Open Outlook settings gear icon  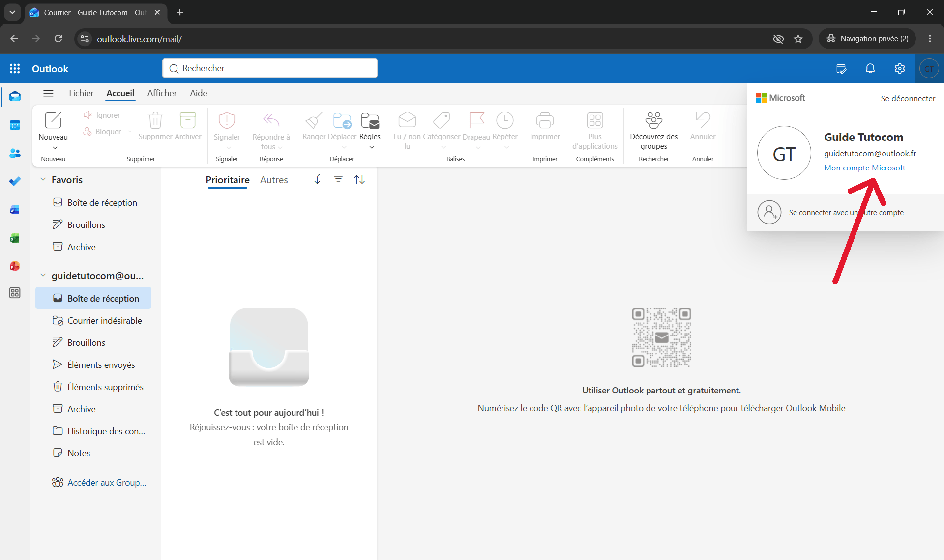coord(900,69)
